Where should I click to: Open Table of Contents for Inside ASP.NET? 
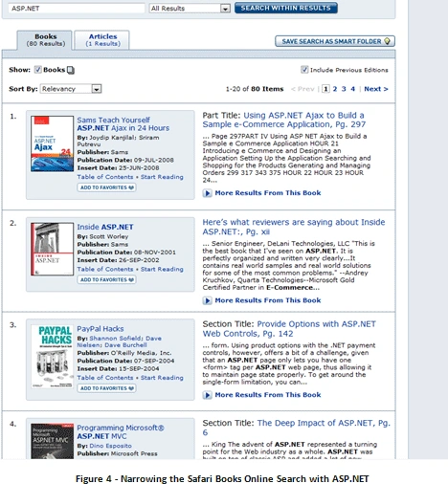[105, 269]
